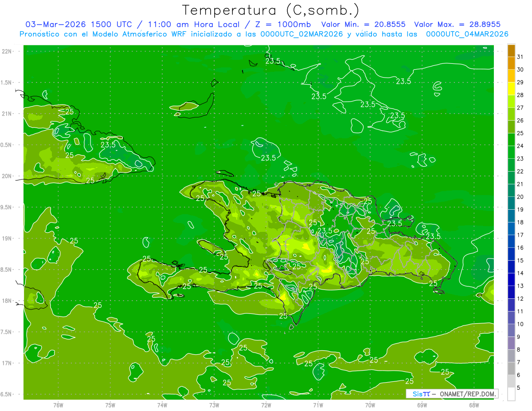The image size is (532, 411).
Task: Click the "17N" latitude axis label
Action: tap(8, 363)
